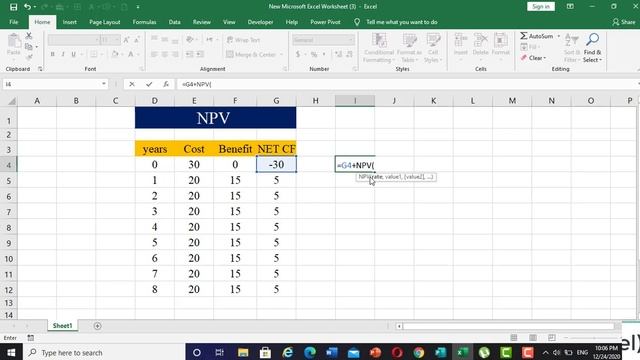The height and width of the screenshot is (360, 640).
Task: Click the Ribbon Display Options icon
Action: [570, 7]
